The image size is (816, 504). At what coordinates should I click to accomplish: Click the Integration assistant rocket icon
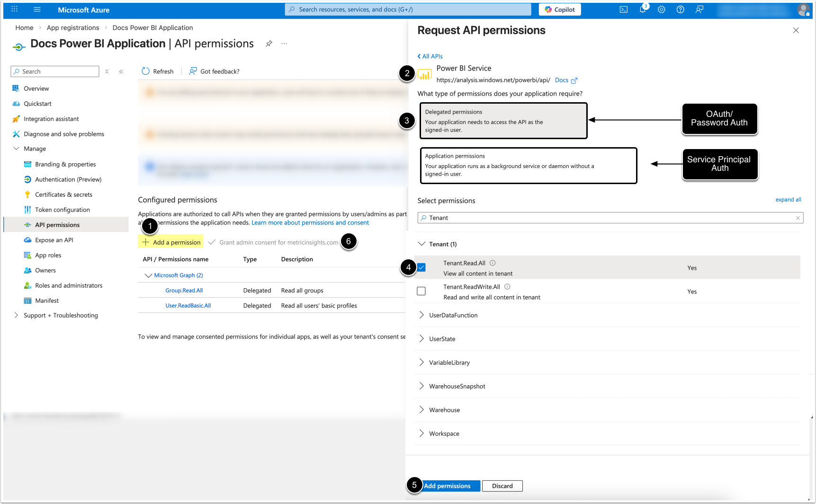16,119
